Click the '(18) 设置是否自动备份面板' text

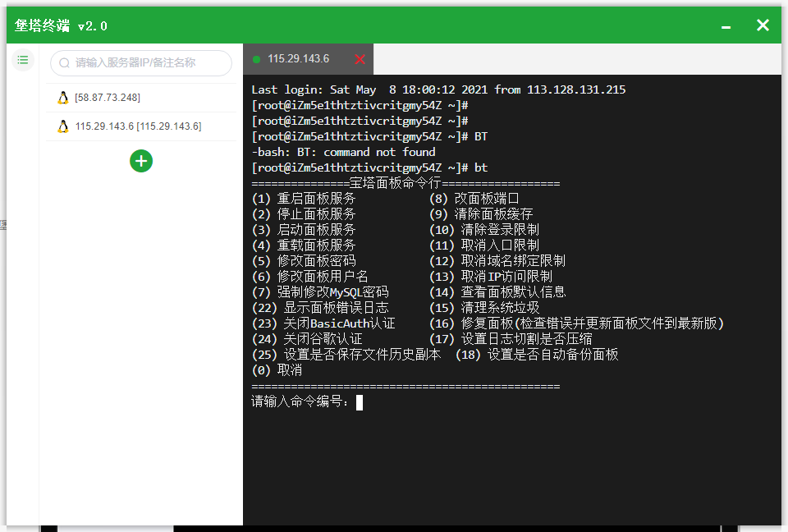coord(537,355)
